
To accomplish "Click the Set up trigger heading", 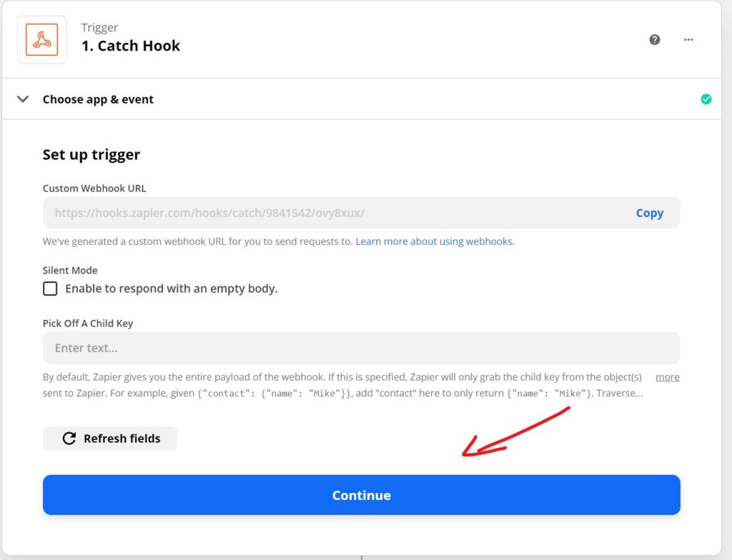I will click(x=91, y=154).
